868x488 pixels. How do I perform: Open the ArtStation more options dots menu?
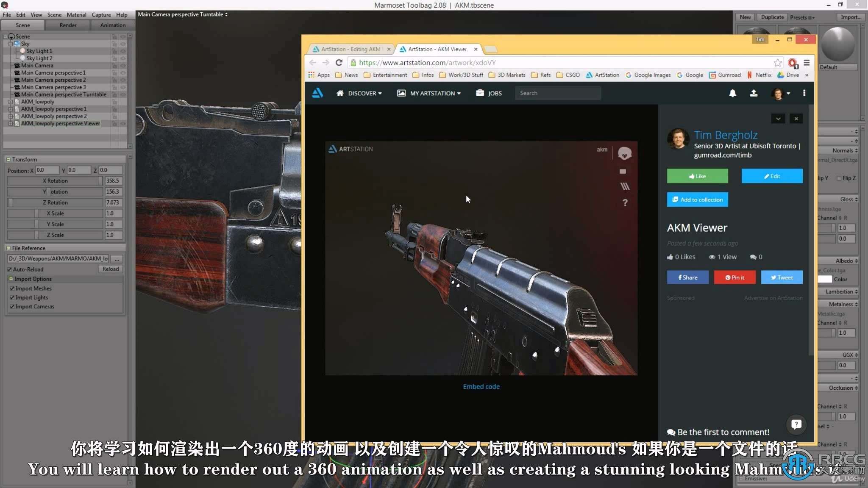tap(804, 93)
